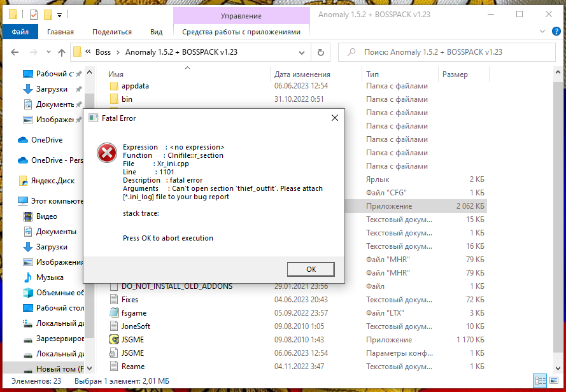This screenshot has width=566, height=392.
Task: Expand the address bar history dropdown
Action: [302, 53]
